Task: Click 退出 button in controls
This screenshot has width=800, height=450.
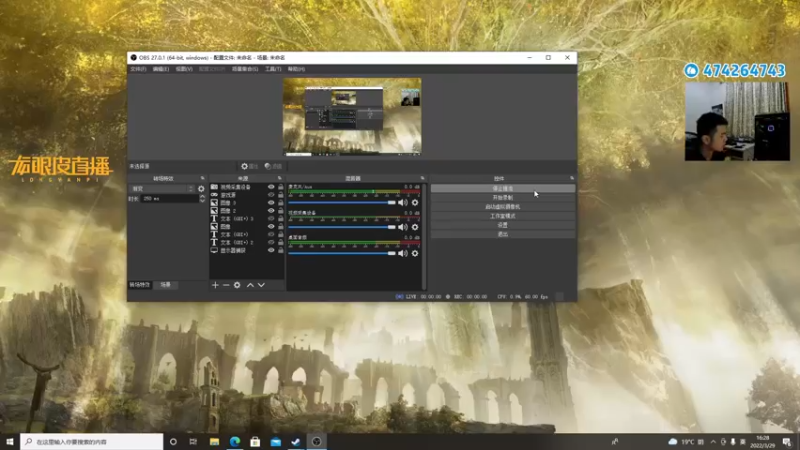Action: [503, 234]
